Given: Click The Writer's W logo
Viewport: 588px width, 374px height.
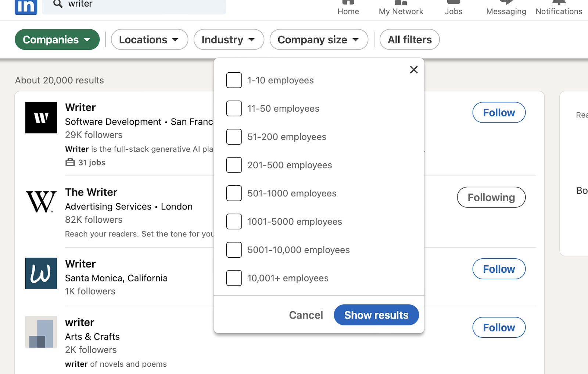Looking at the screenshot, I should click(x=41, y=201).
